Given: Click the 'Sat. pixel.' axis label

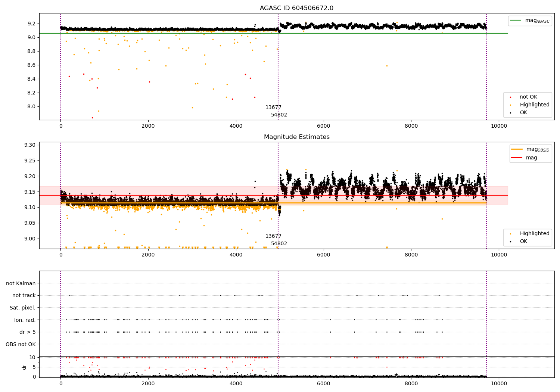Looking at the screenshot, I should [23, 308].
